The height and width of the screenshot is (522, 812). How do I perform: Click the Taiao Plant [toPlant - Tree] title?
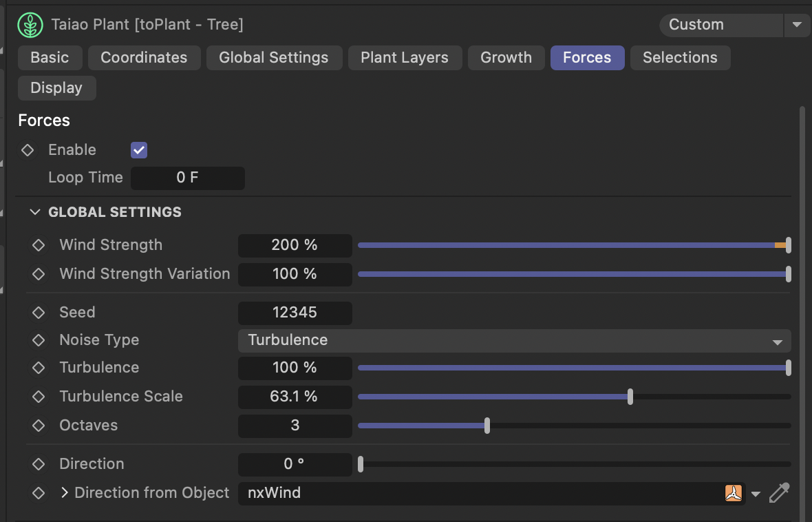[x=147, y=24]
